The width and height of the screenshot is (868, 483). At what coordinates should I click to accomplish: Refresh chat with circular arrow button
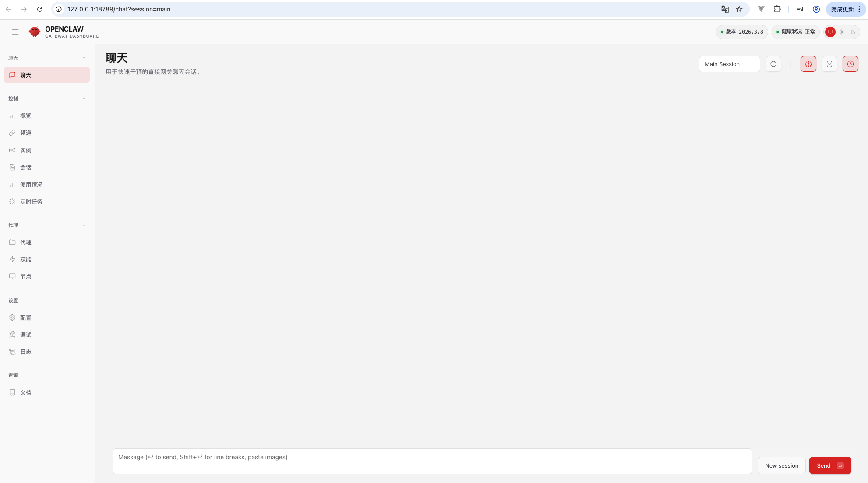point(773,64)
